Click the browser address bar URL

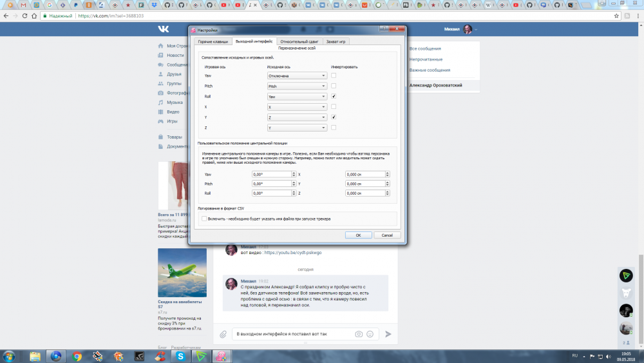coord(111,15)
